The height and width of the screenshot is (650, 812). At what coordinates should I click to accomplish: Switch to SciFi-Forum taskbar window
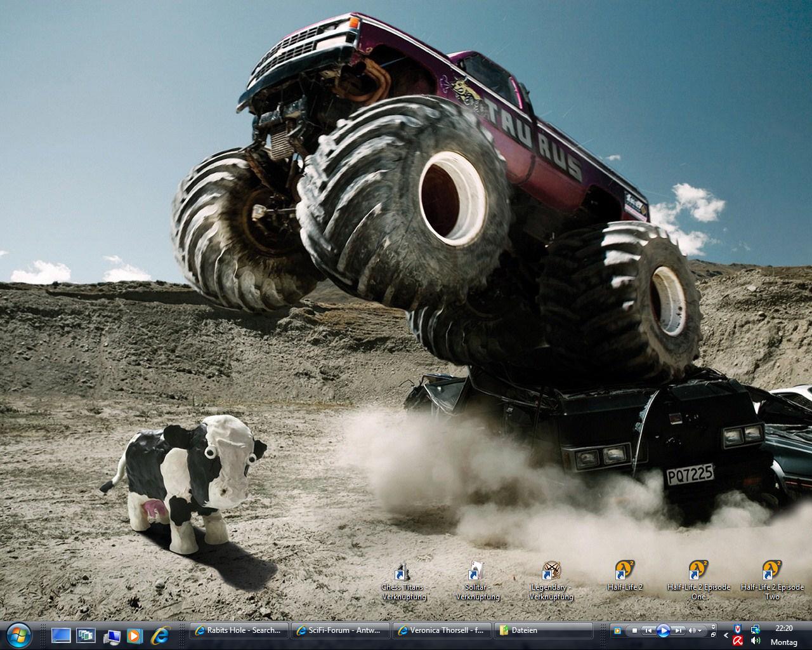[341, 630]
